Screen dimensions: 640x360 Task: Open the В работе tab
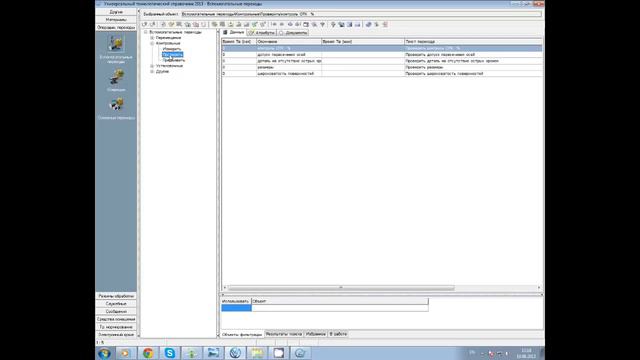pyautogui.click(x=338, y=334)
